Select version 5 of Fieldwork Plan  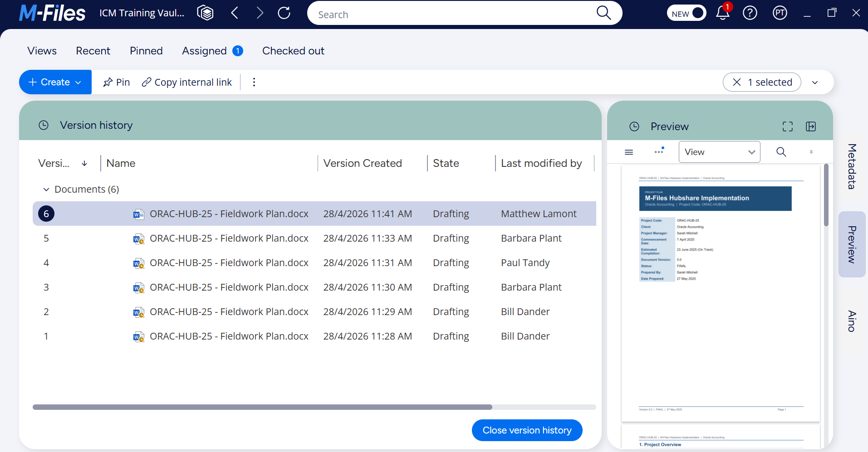pos(314,238)
